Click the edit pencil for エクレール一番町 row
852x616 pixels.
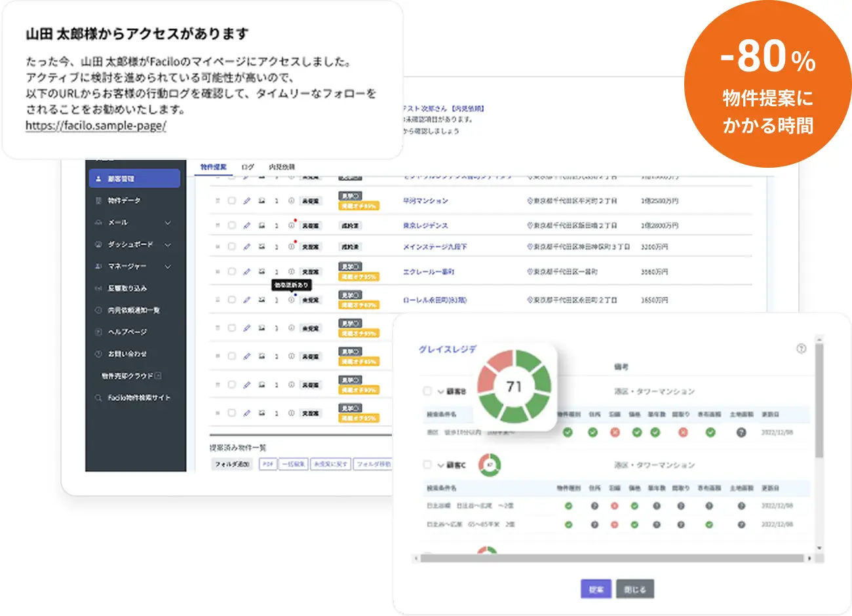point(247,271)
